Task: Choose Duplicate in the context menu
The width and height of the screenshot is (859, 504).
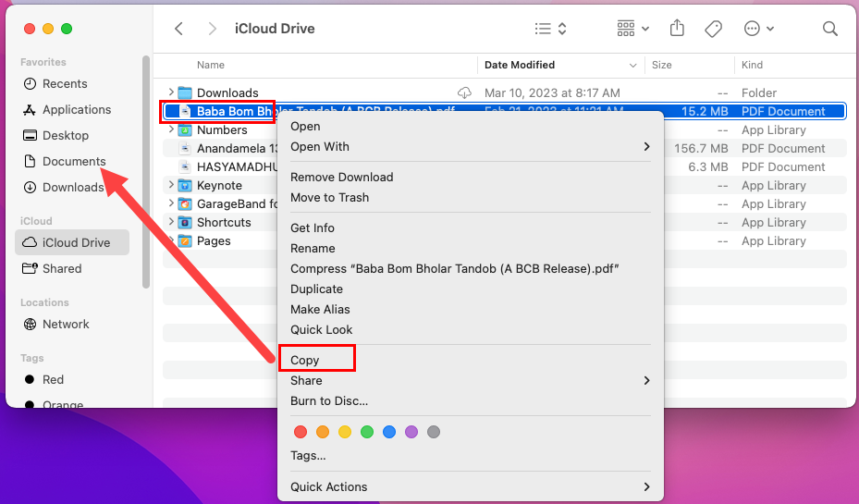Action: coord(316,289)
